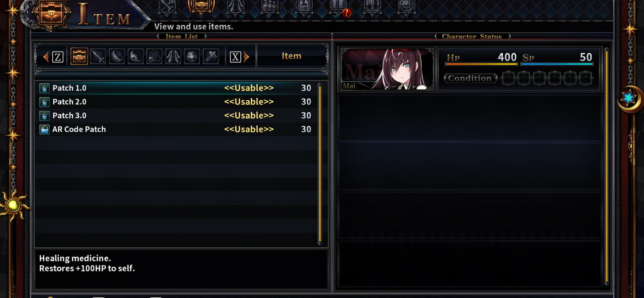Image resolution: width=644 pixels, height=298 pixels.
Task: Choose the key items category icon
Action: click(211, 56)
